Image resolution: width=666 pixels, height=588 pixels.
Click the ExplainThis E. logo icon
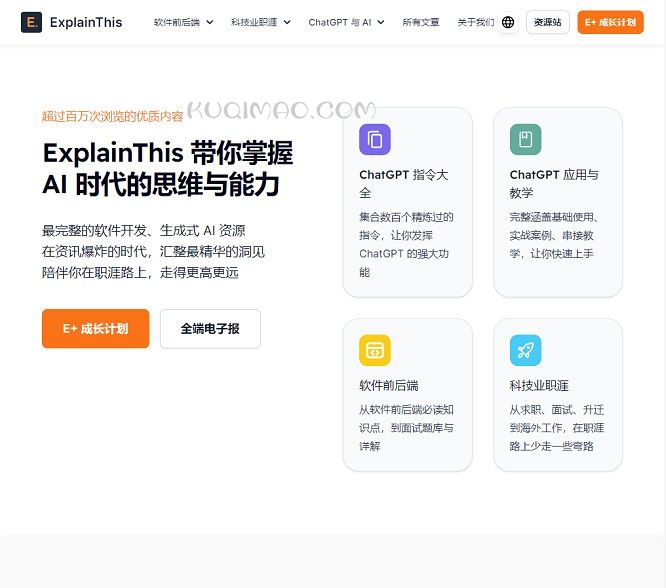31,22
